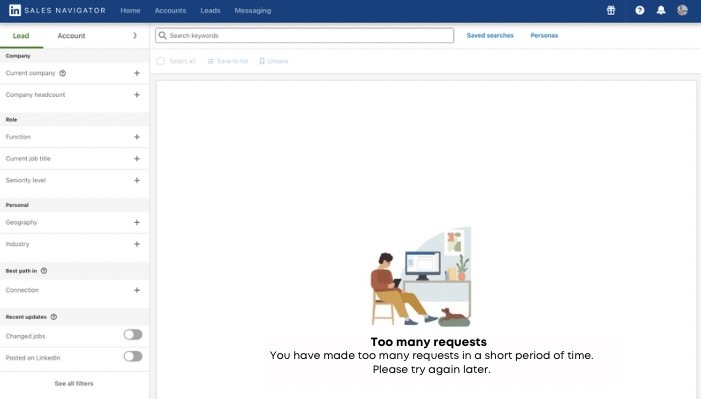This screenshot has height=399, width=701.
Task: Open the help question mark icon
Action: pos(640,10)
